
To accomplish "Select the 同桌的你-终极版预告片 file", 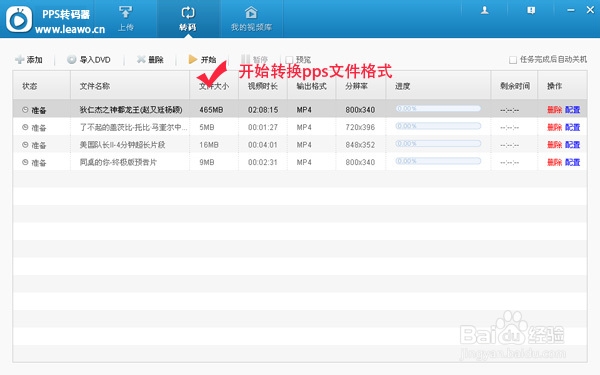I will 118,162.
